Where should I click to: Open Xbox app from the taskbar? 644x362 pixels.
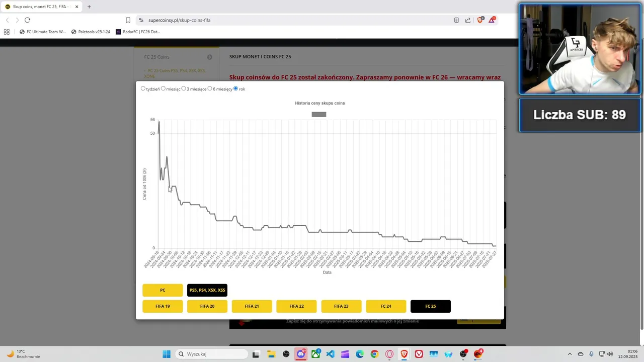tap(315, 354)
